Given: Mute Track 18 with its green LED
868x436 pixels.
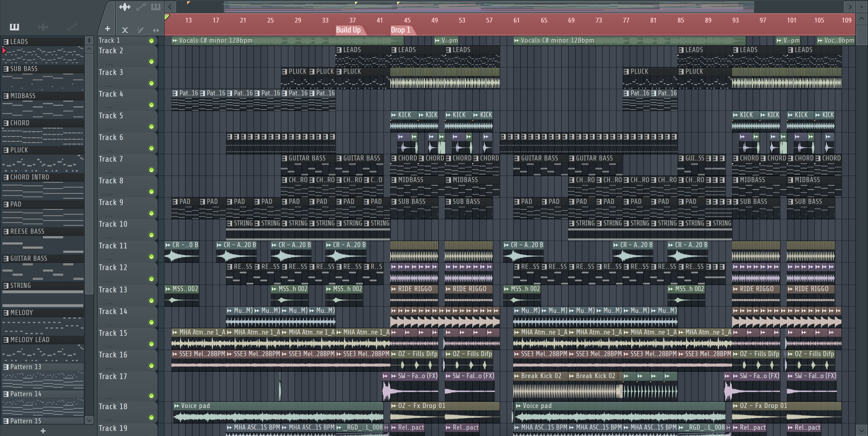Looking at the screenshot, I should (x=152, y=418).
